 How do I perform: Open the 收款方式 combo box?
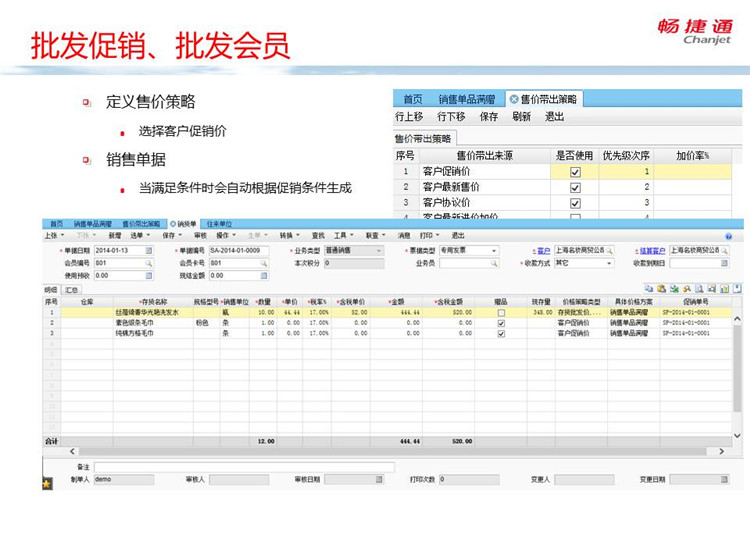click(x=609, y=263)
